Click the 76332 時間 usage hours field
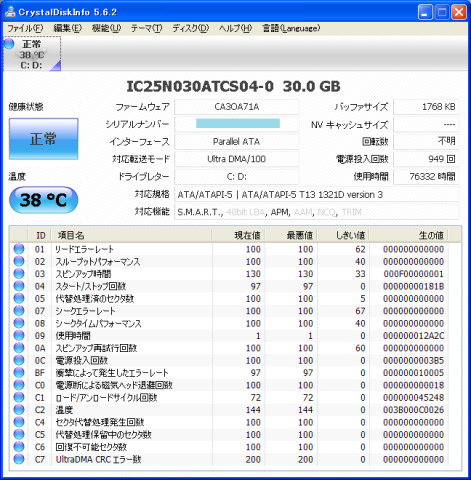This screenshot has width=471, height=480. pyautogui.click(x=426, y=177)
